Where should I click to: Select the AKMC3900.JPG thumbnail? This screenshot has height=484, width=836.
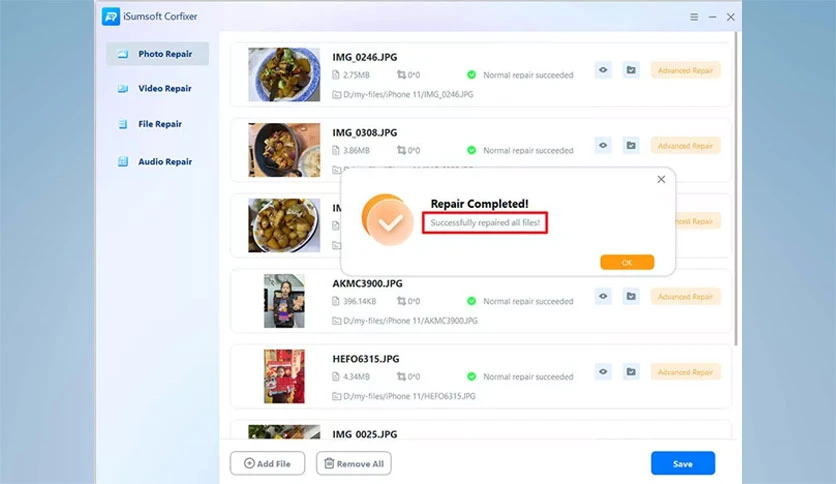point(284,301)
